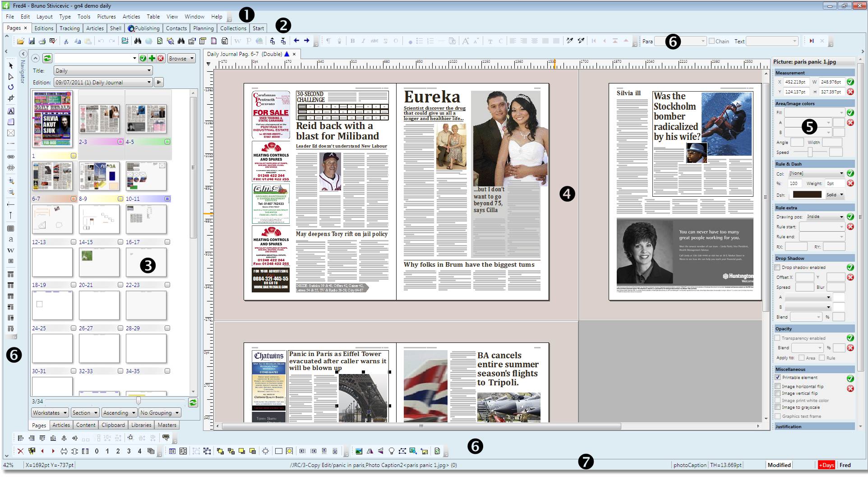This screenshot has height=481, width=868.
Task: Click the print icon in toolbar
Action: click(x=42, y=41)
